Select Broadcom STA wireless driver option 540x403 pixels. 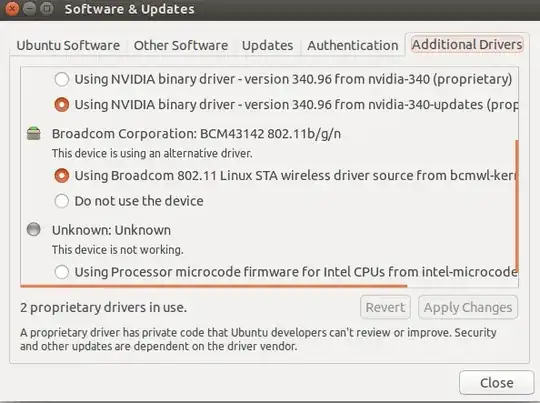pos(62,176)
